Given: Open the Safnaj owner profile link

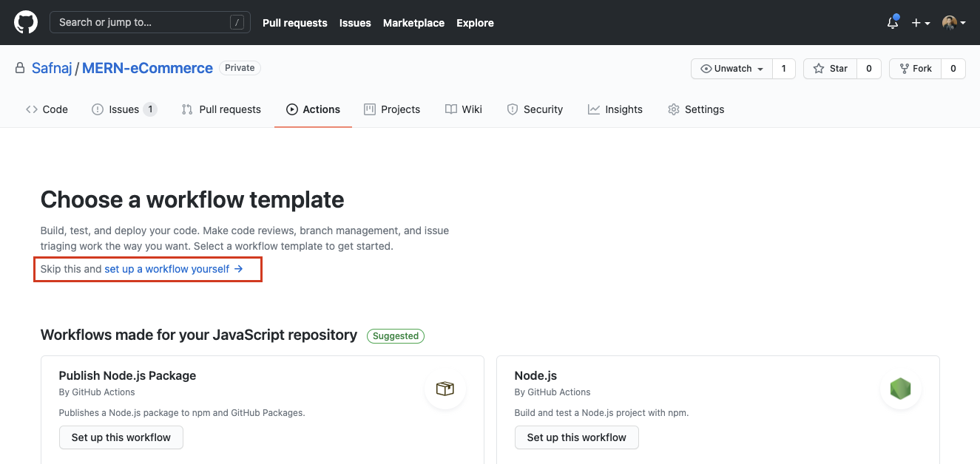Looking at the screenshot, I should click(x=52, y=68).
